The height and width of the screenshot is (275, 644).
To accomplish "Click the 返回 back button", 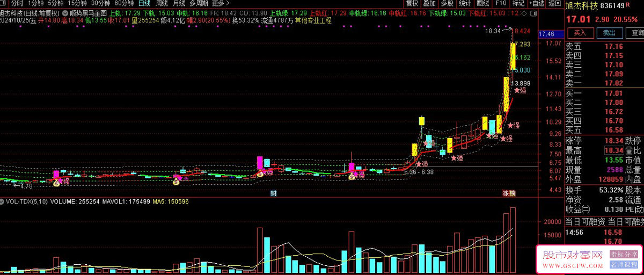I will pos(554,3).
